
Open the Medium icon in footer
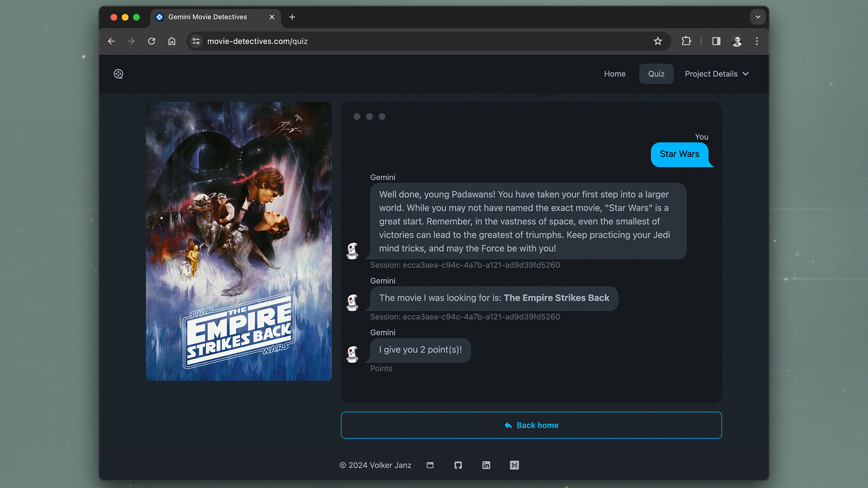pyautogui.click(x=514, y=465)
